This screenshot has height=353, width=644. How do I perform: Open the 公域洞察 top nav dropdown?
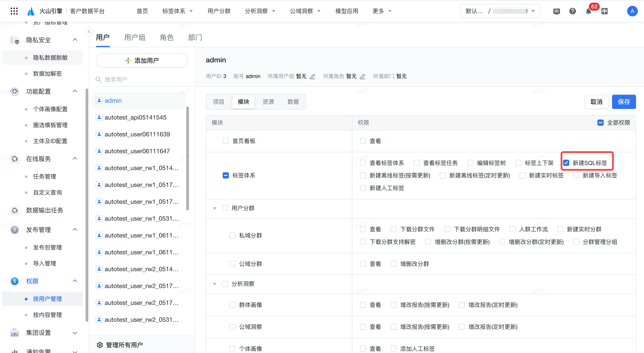tap(305, 11)
